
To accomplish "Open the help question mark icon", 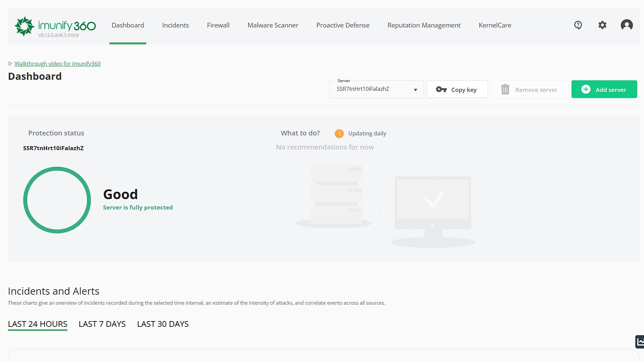I will (578, 25).
